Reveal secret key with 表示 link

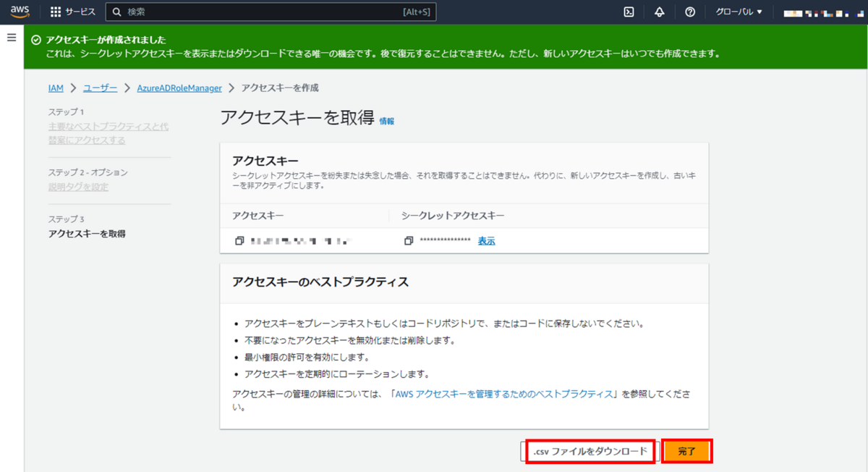[x=487, y=241]
